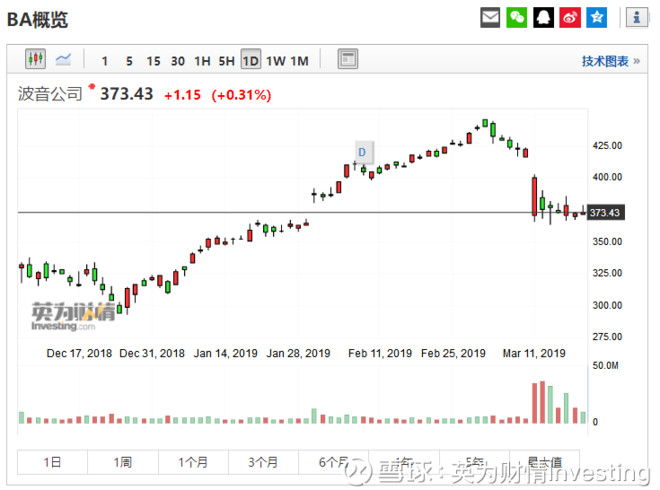Click the Feb 11, 2019 date label
Viewport: 660px width, 490px height.
[380, 353]
